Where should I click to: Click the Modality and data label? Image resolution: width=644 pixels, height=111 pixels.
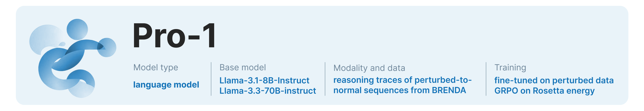pyautogui.click(x=369, y=68)
